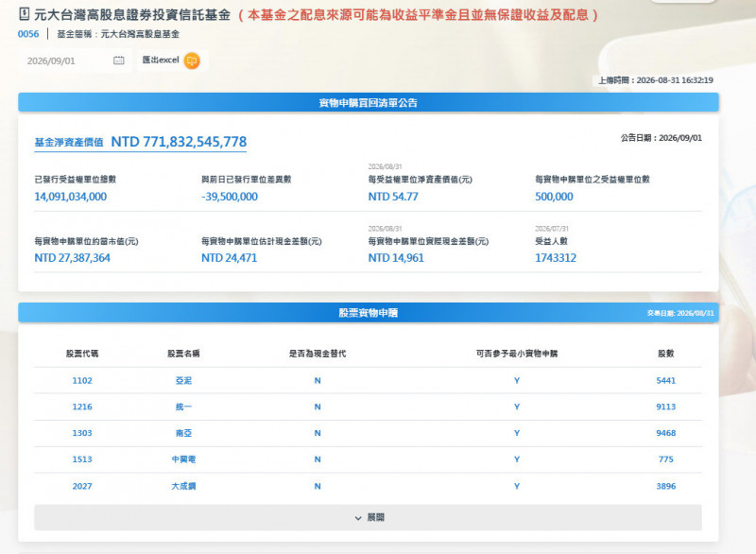756x554 pixels.
Task: Click the value NTD 14,961
Action: [x=396, y=258]
